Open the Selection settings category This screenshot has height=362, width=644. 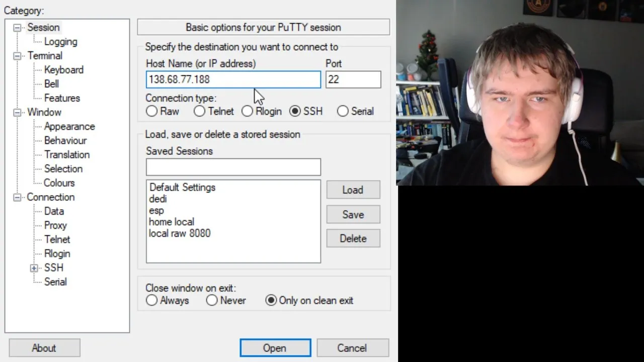point(63,168)
